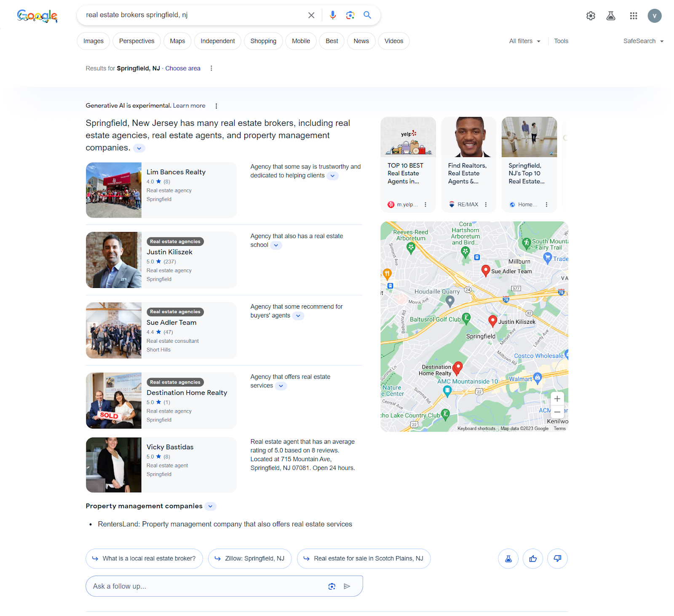This screenshot has width=674, height=616.
Task: Open the Sue Adler Team photo
Action: pyautogui.click(x=114, y=331)
